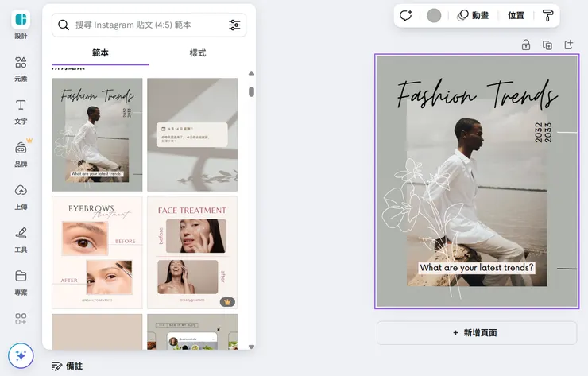Click the template panel scrollbar thumb
This screenshot has width=588, height=376.
click(251, 91)
